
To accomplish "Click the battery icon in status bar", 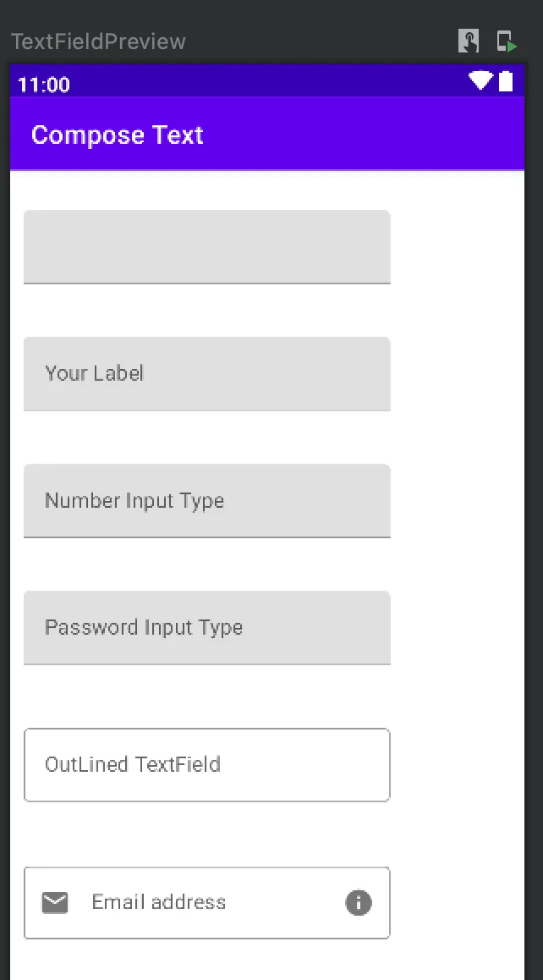I will tap(506, 81).
